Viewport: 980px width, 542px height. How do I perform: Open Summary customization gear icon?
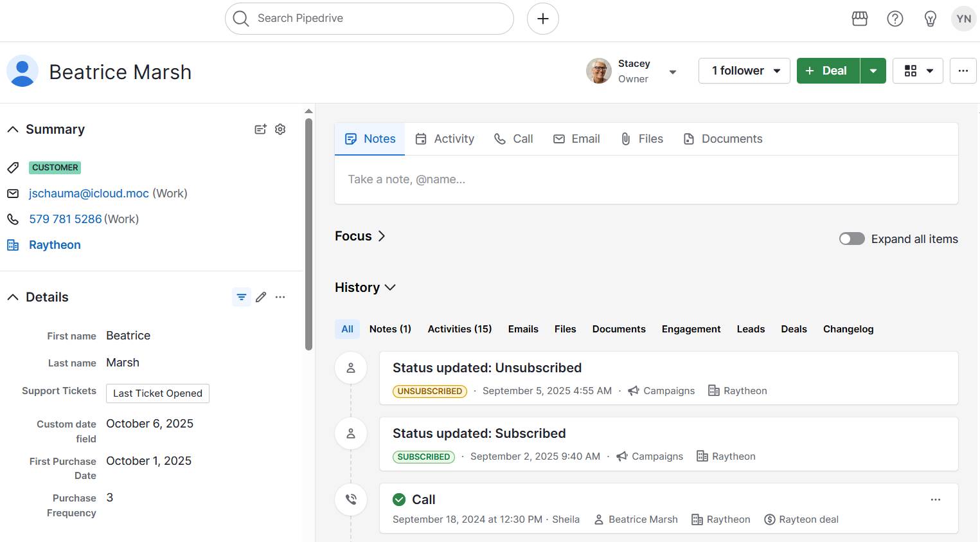pyautogui.click(x=280, y=129)
